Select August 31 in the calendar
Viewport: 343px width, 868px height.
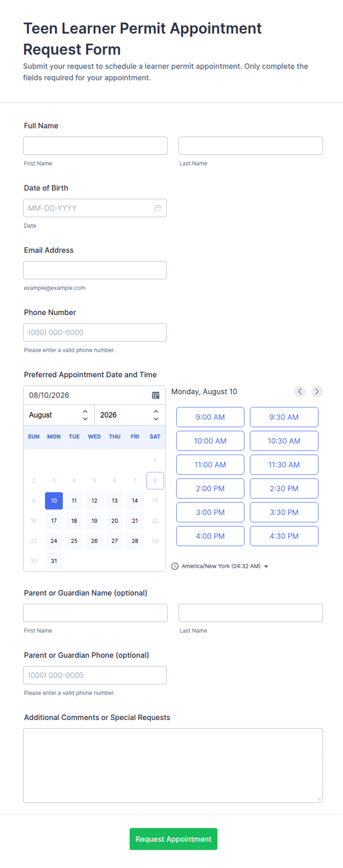(x=54, y=561)
